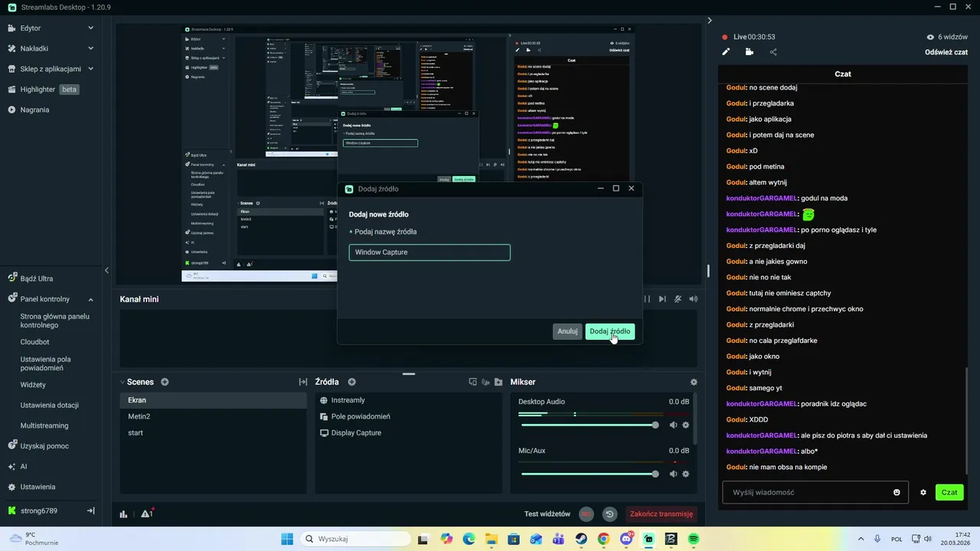Screen dimensions: 980x551
Task: Select the Display Capture source
Action: 409,432
